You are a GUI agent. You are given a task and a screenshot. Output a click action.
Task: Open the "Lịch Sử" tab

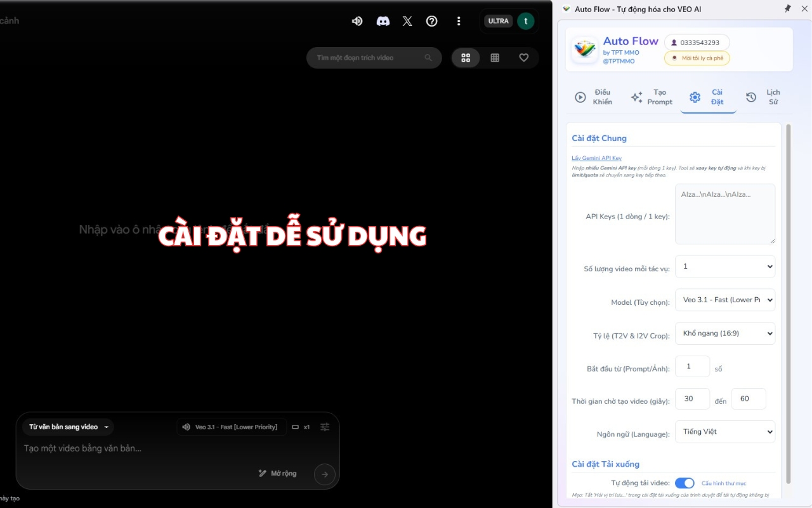click(x=764, y=97)
